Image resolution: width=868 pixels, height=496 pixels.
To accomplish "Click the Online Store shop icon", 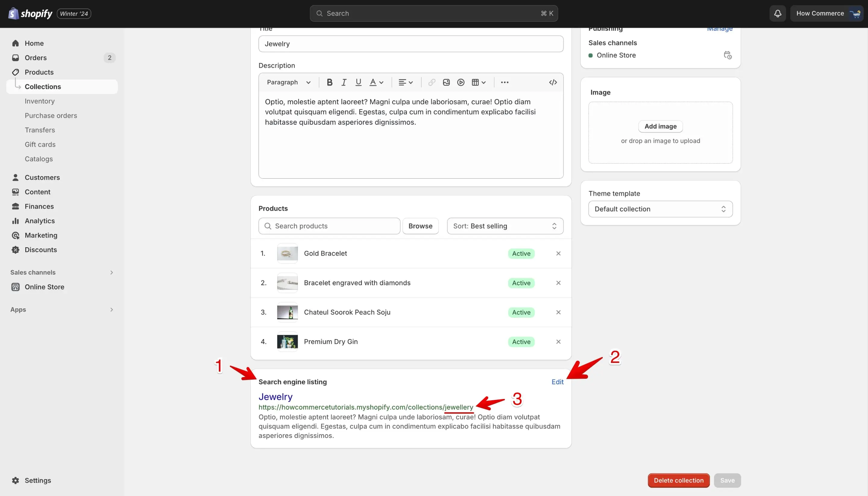I will (15, 287).
